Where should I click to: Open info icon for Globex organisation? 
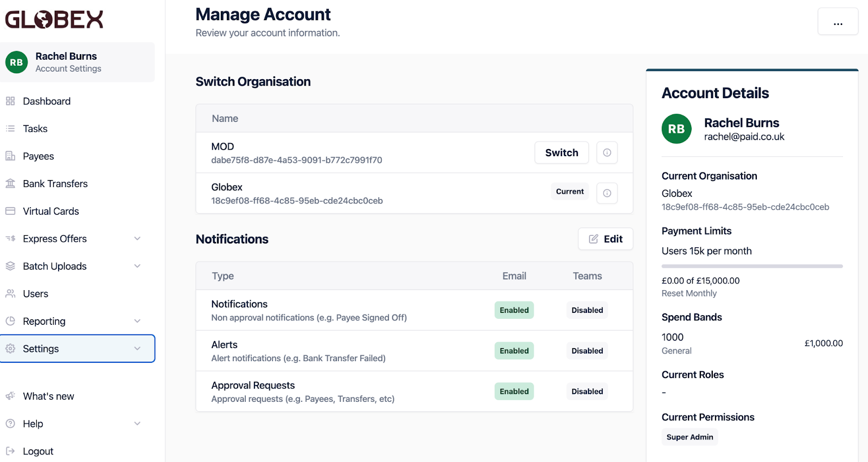point(607,193)
